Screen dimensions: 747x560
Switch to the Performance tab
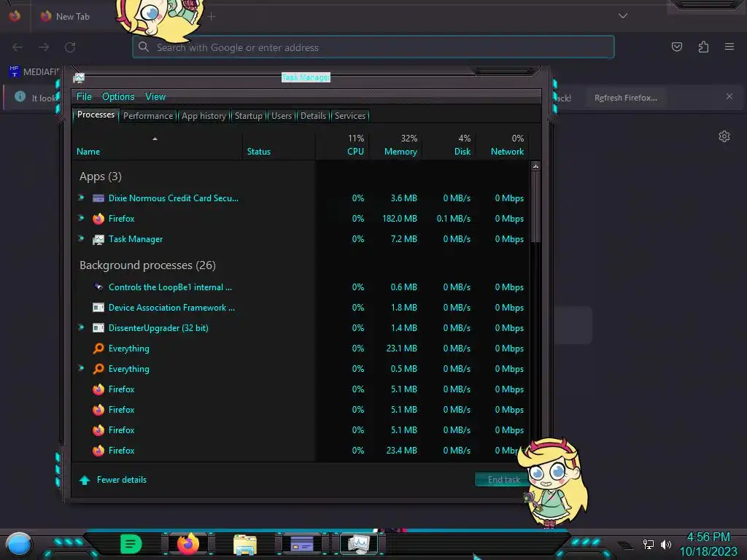click(x=148, y=116)
